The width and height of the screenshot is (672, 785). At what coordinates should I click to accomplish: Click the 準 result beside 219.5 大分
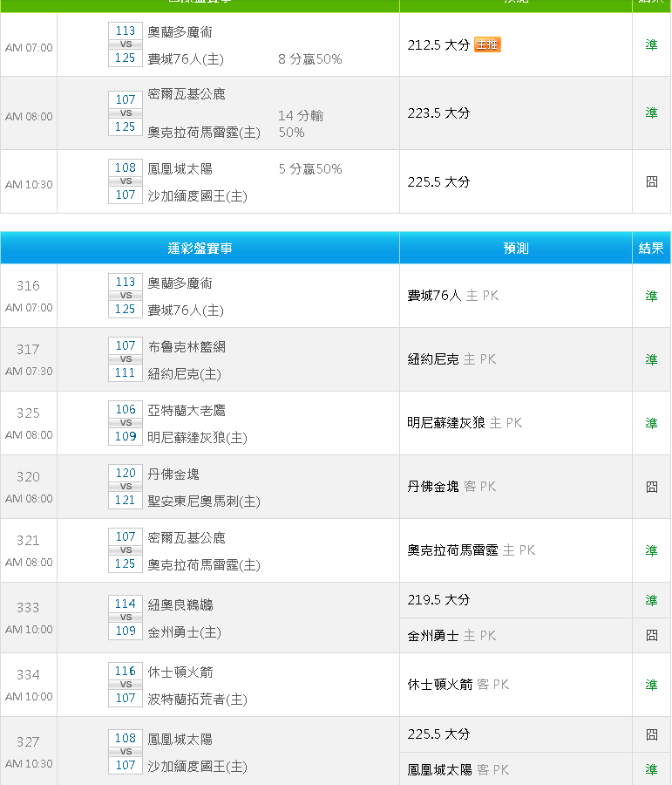pos(651,600)
